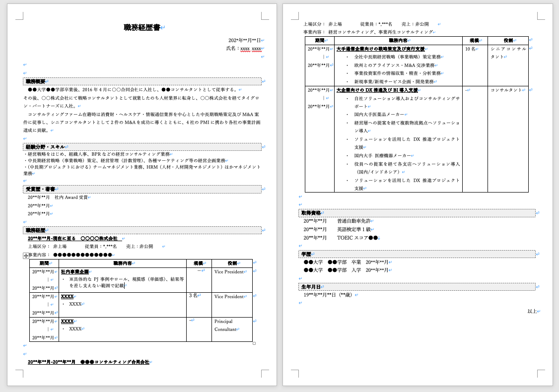Click the 取得資格 section heading
This screenshot has width=559, height=392.
417,213
